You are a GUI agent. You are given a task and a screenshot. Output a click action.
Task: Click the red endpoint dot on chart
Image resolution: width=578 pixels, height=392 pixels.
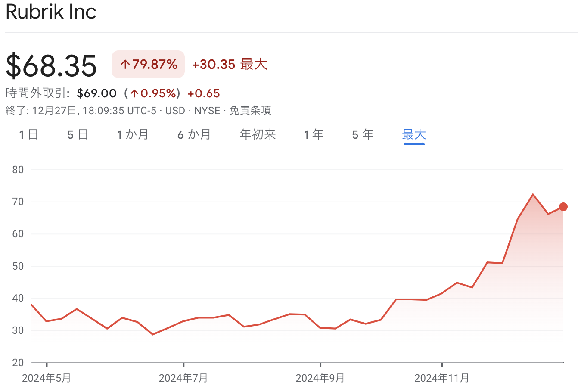[563, 207]
